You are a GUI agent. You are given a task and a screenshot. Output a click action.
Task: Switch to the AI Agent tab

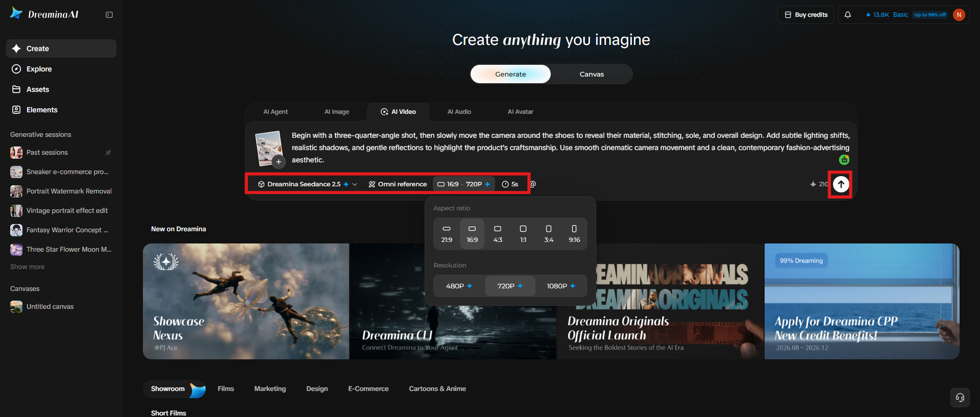pyautogui.click(x=276, y=112)
